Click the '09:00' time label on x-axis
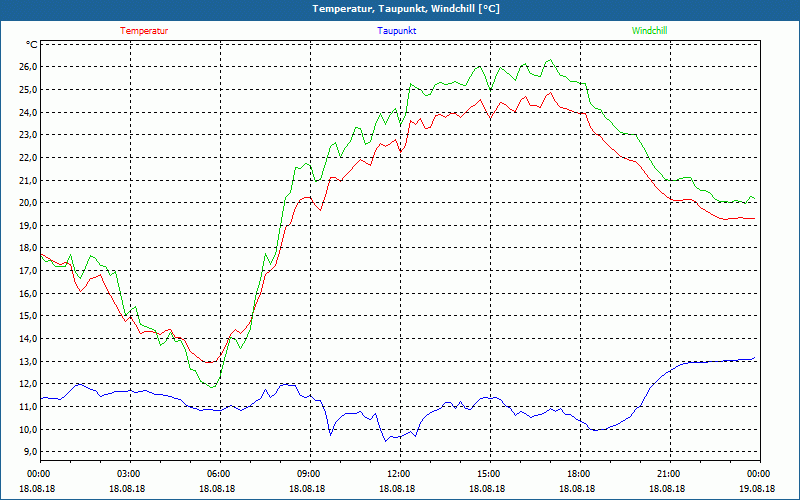 click(310, 473)
